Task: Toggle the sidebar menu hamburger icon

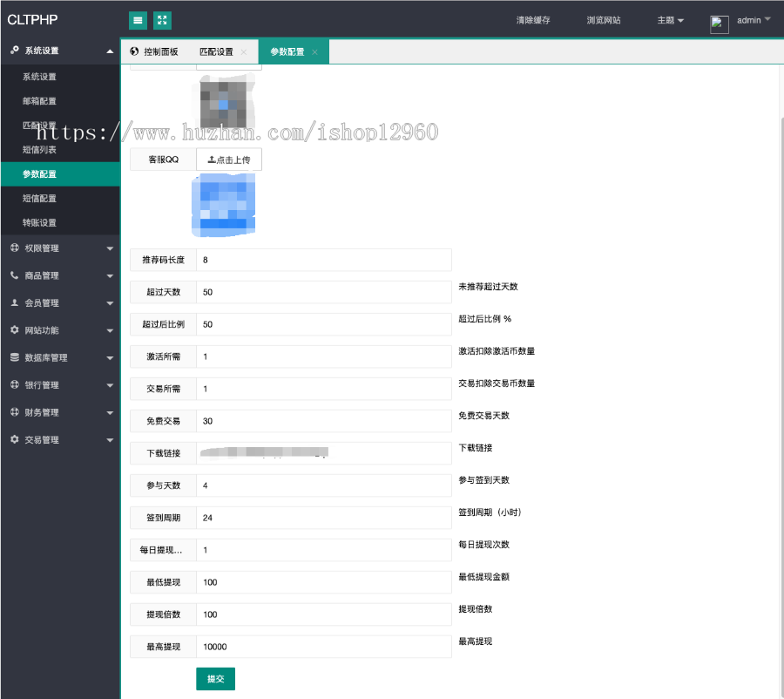Action: point(138,21)
